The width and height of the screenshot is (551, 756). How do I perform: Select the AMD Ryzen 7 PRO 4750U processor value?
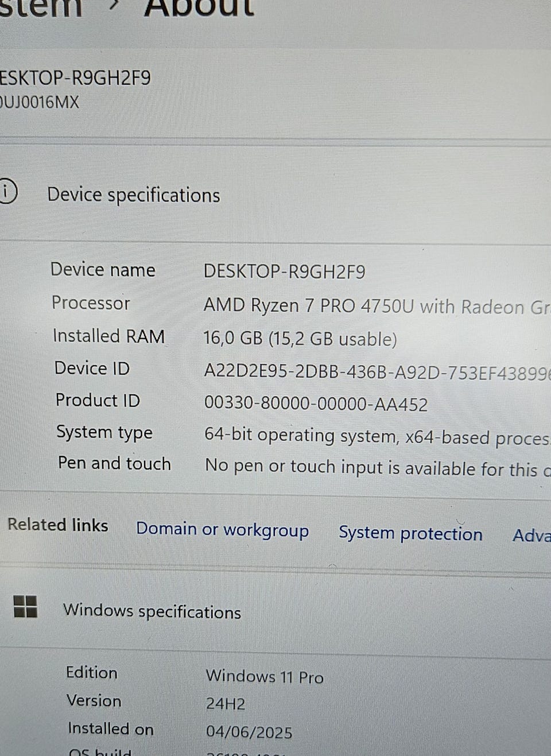tap(377, 306)
